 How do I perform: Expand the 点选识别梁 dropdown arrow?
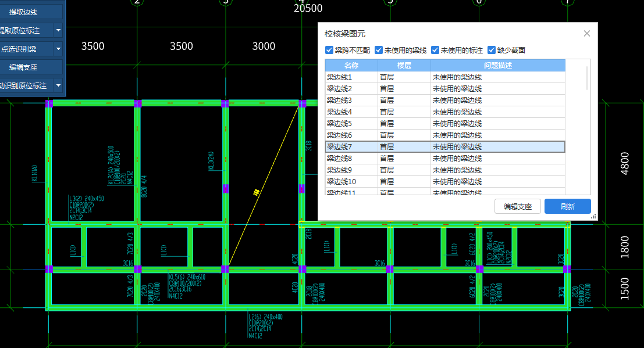click(x=58, y=49)
